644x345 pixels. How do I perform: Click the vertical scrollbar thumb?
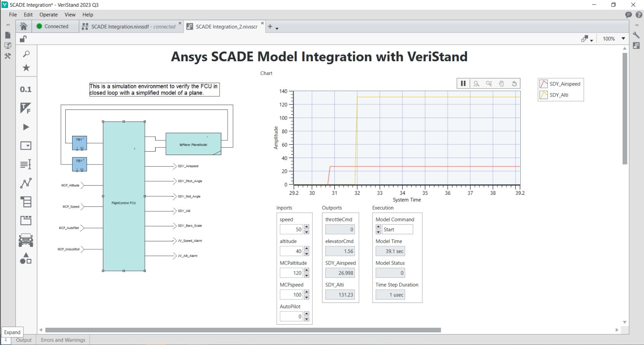tap(625, 108)
